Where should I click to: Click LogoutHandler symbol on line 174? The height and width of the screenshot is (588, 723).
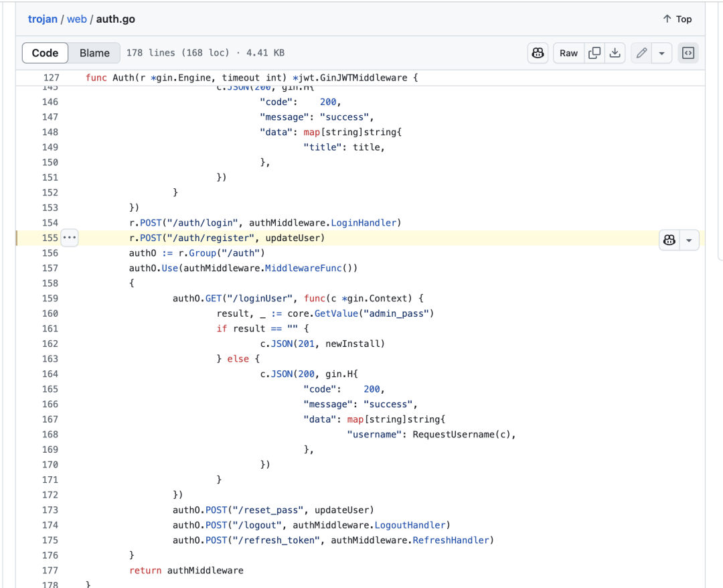point(410,525)
